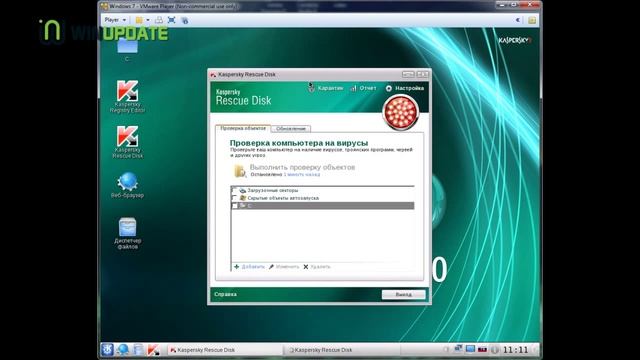Open the Отчет report section
Viewport: 640px width, 360px height.
(363, 88)
